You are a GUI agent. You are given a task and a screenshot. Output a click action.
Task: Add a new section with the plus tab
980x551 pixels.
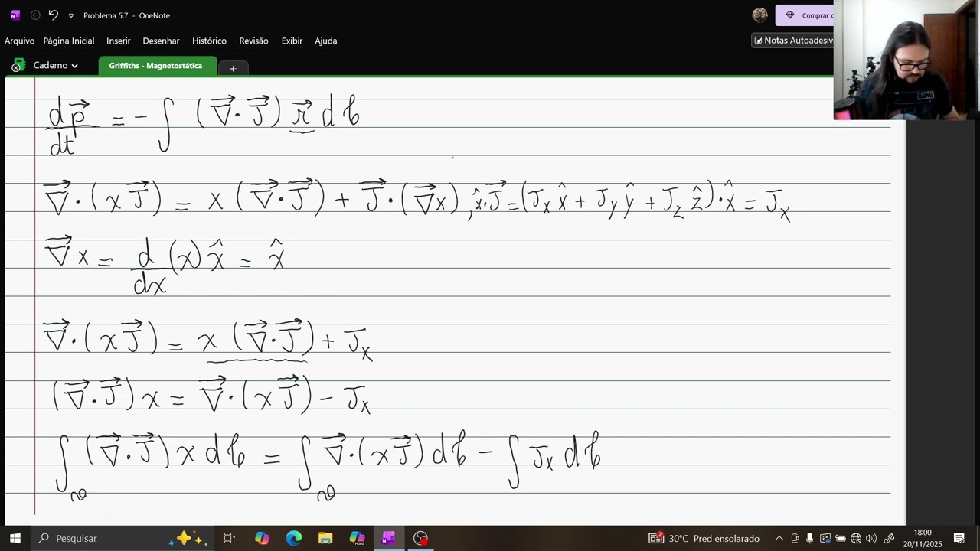pyautogui.click(x=233, y=68)
